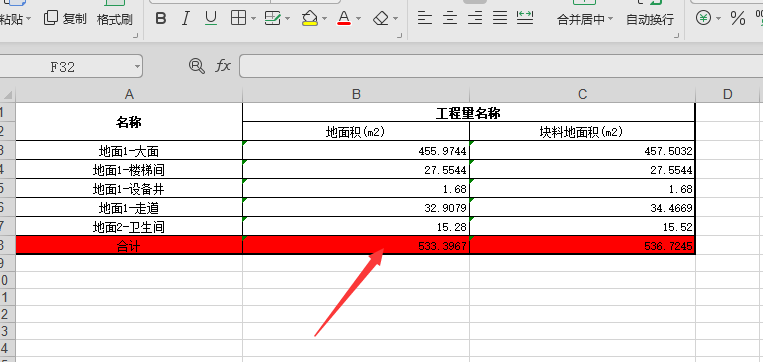Apply the yellow fill color bucket
Screen dimensions: 763x362
(x=309, y=19)
